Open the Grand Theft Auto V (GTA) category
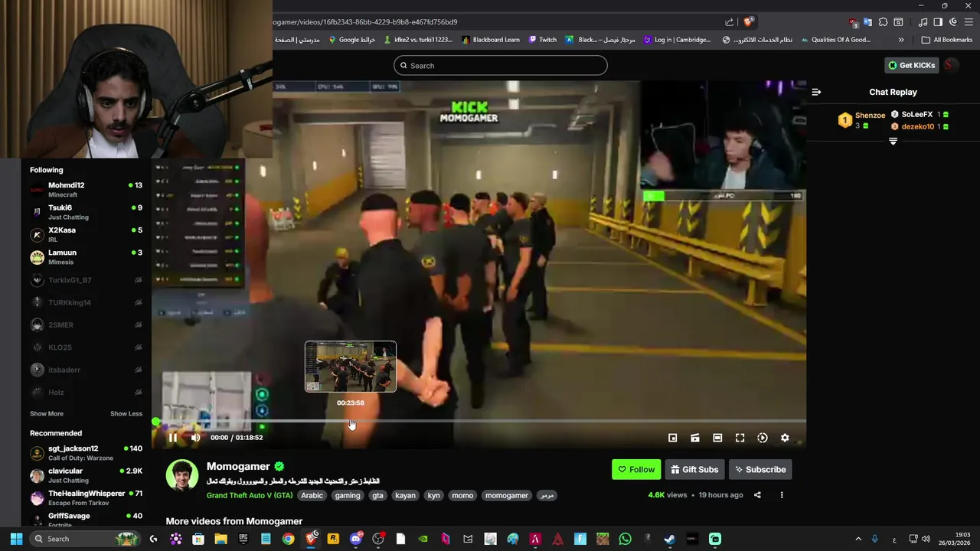This screenshot has width=980, height=551. pos(250,495)
